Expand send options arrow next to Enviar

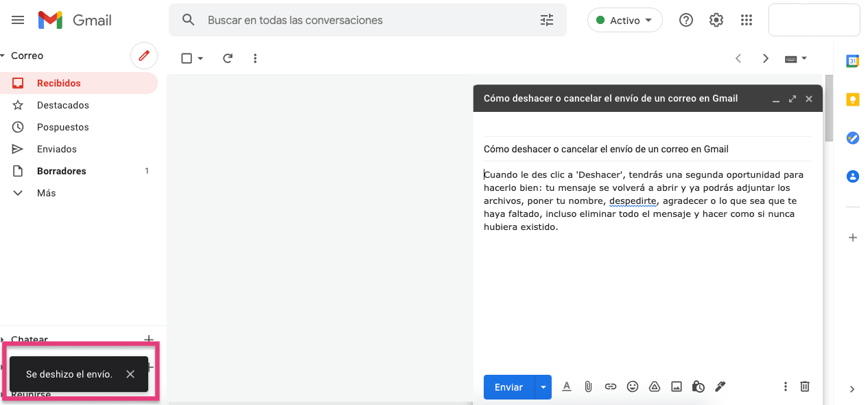click(x=543, y=387)
